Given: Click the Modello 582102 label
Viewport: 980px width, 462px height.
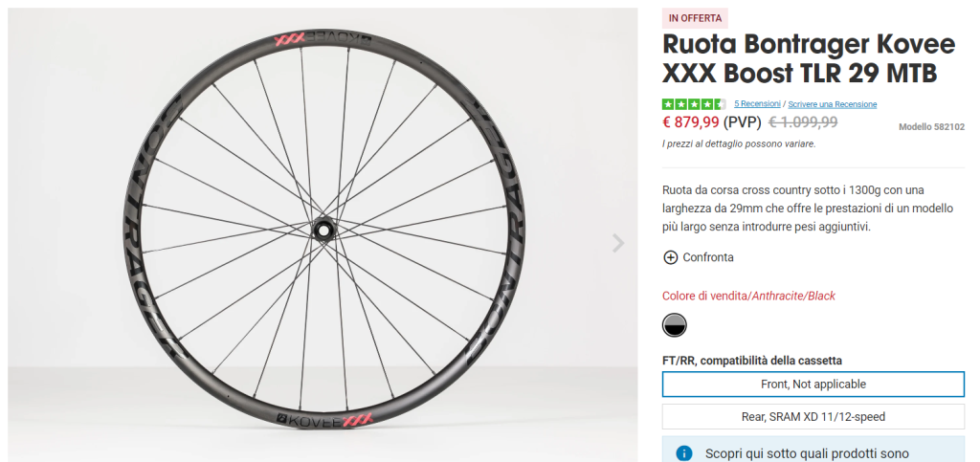Looking at the screenshot, I should (931, 126).
